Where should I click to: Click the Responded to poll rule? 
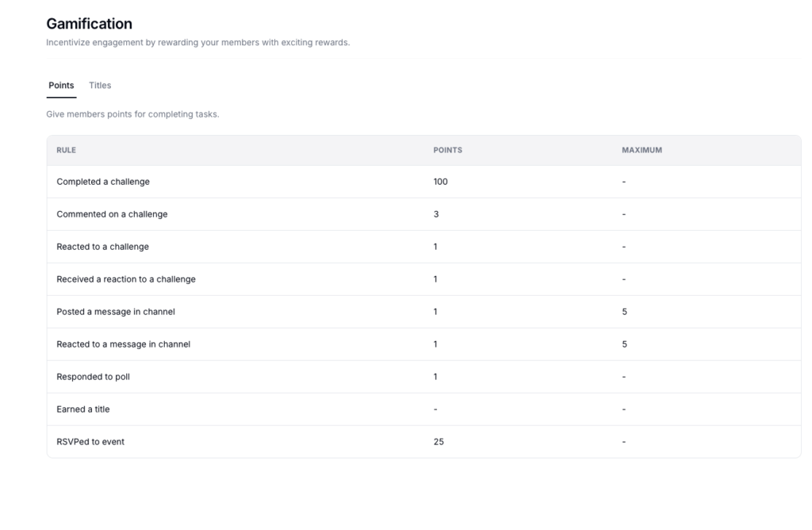pos(91,377)
